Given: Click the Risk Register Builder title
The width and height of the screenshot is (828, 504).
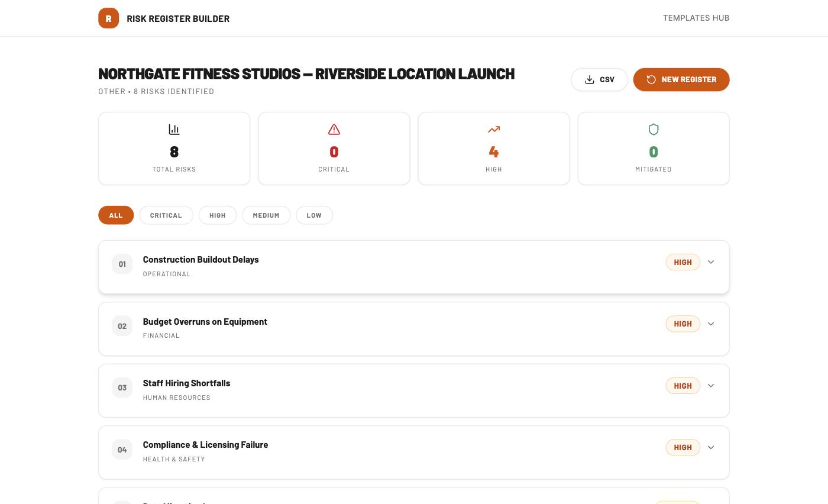Looking at the screenshot, I should point(178,19).
